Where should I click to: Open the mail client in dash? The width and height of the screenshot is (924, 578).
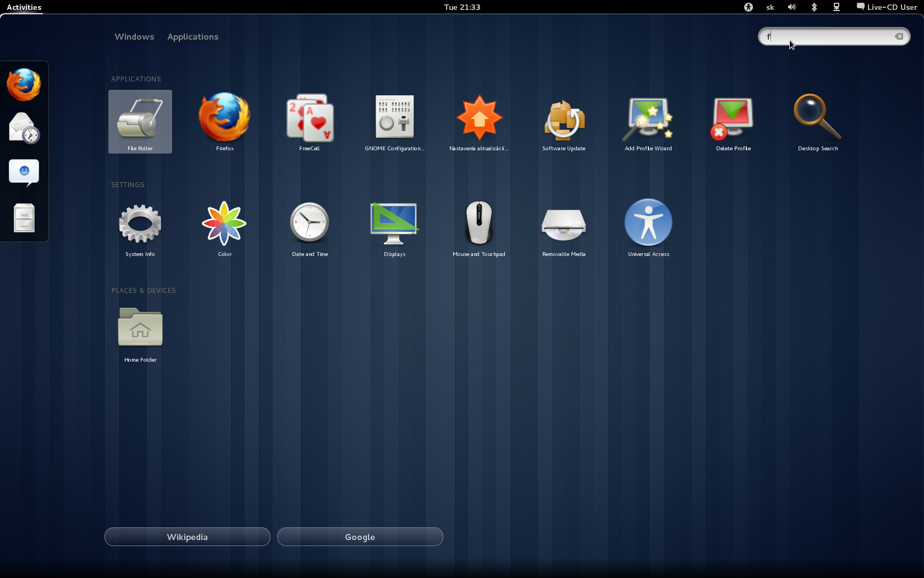click(24, 128)
